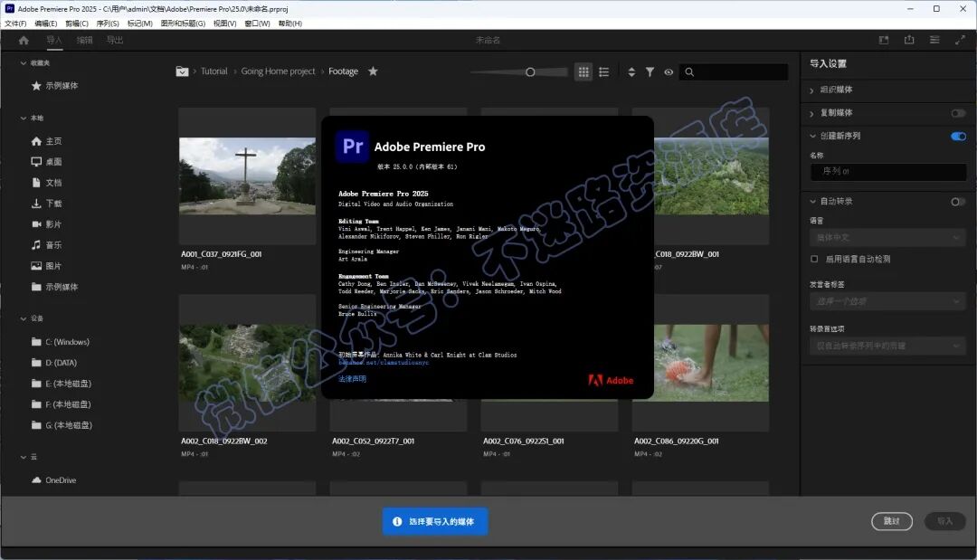The height and width of the screenshot is (560, 977).
Task: Collapse the 自动转录 section
Action: (x=812, y=201)
